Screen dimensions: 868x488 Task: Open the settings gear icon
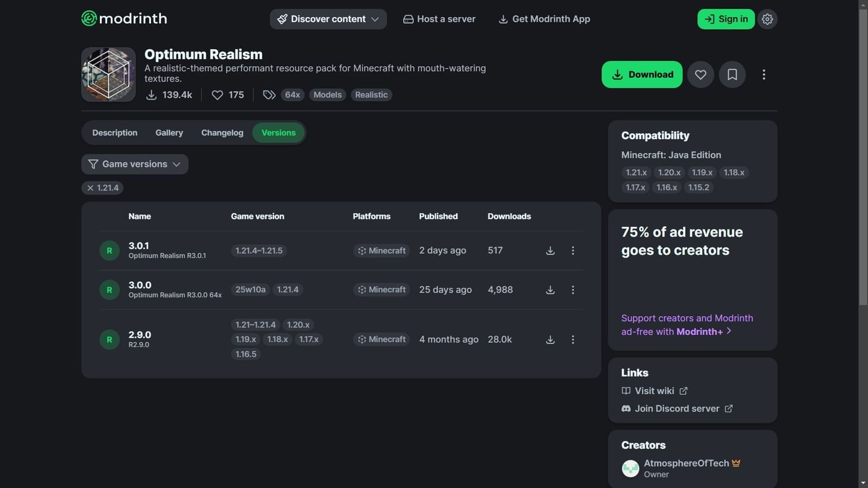point(767,19)
